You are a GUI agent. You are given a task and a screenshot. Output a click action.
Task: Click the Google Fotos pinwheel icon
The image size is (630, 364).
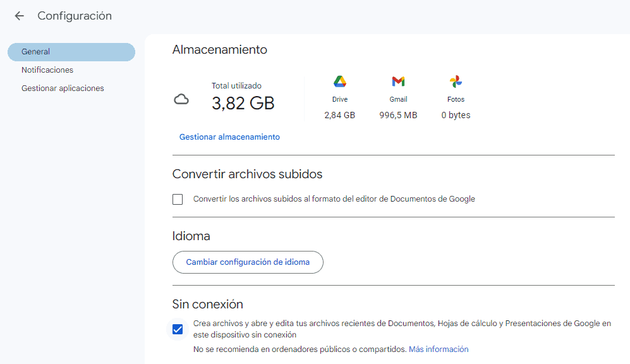coord(456,82)
